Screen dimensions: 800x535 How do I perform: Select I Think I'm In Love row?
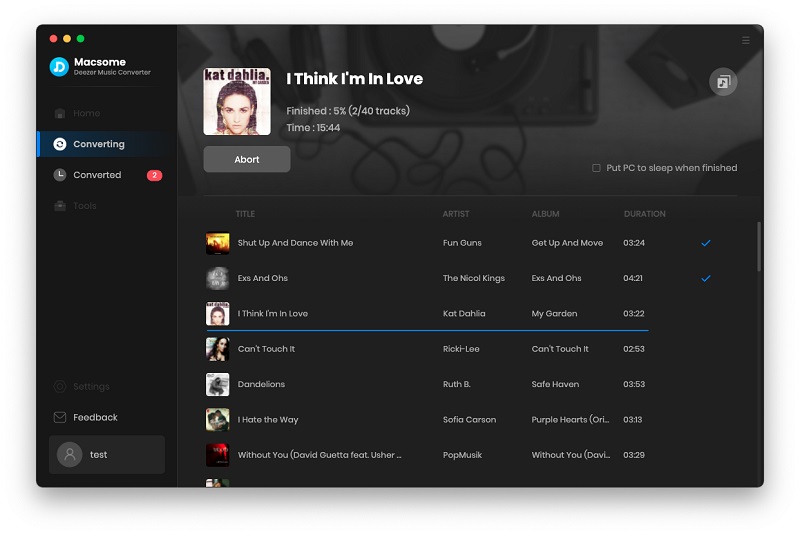tap(427, 314)
